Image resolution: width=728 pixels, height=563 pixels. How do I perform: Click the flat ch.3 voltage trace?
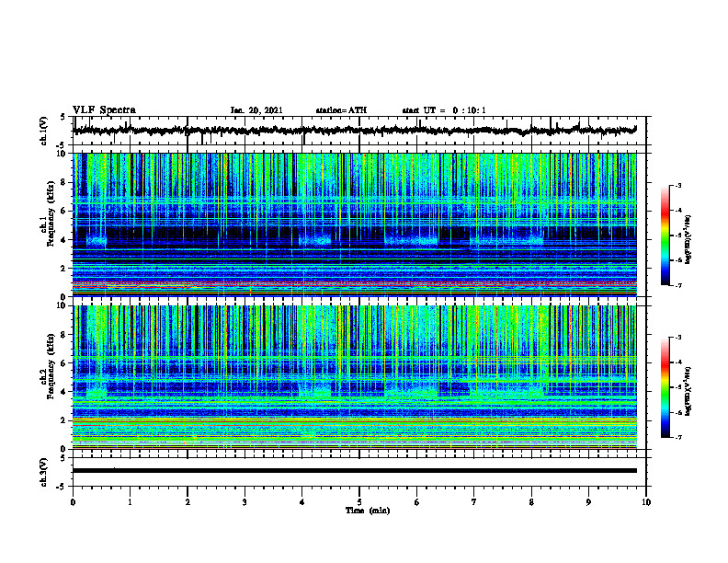[355, 471]
